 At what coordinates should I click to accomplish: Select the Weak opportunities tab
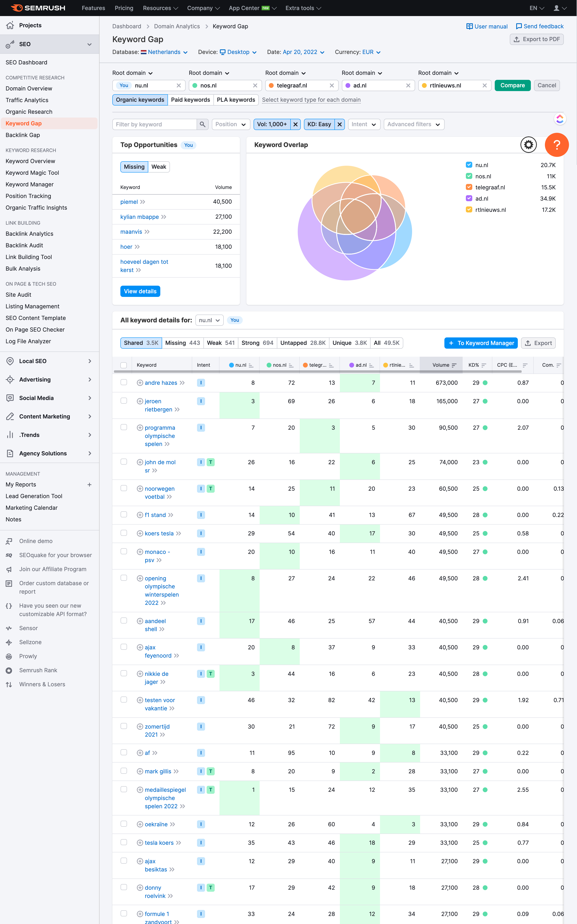click(x=159, y=167)
